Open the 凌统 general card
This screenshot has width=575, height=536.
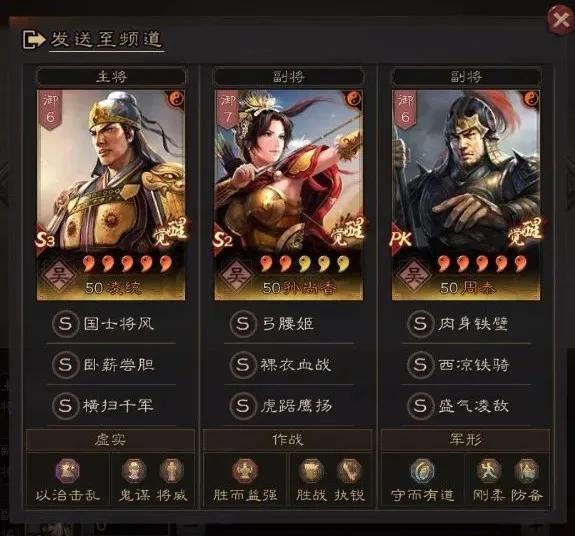[111, 195]
